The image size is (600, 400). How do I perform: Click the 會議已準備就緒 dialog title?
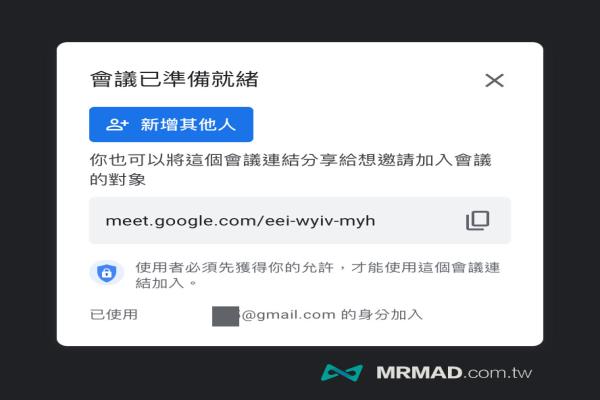[x=174, y=79]
